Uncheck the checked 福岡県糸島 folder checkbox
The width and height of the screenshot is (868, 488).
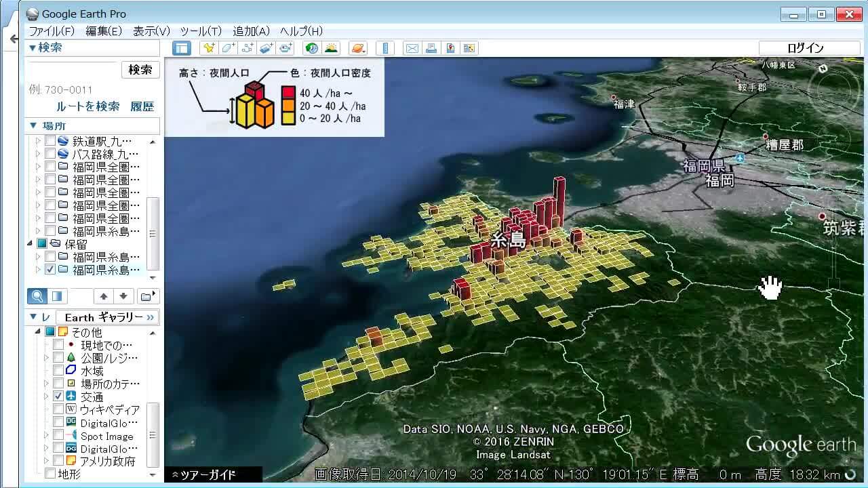point(50,270)
